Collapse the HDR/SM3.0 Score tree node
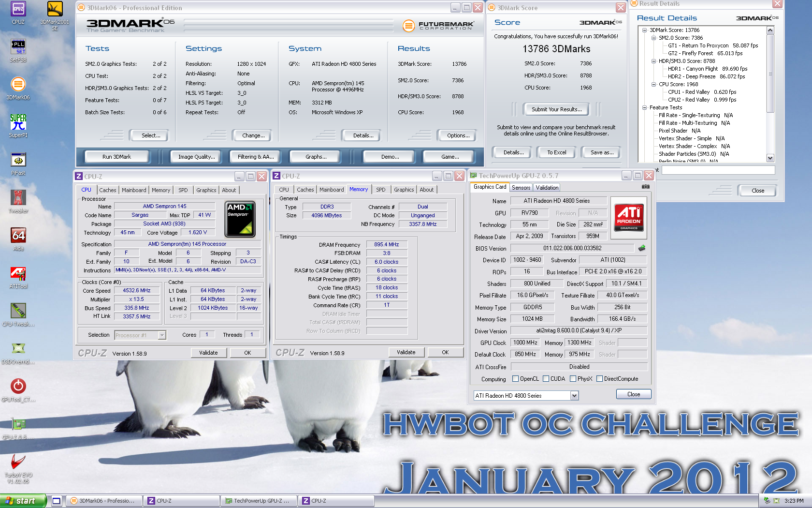812x508 pixels. click(653, 61)
